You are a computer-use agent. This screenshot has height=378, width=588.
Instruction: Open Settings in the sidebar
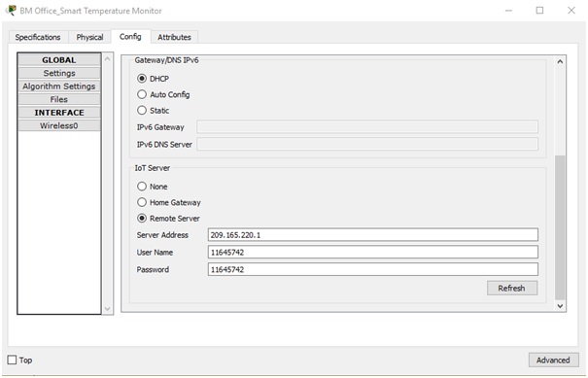point(59,73)
